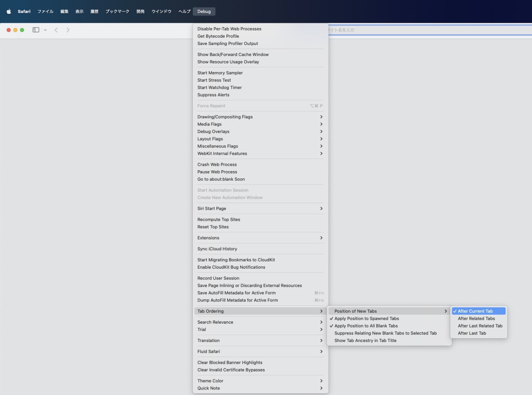This screenshot has width=532, height=395.
Task: Toggle the Safari sidebar icon
Action: click(36, 30)
